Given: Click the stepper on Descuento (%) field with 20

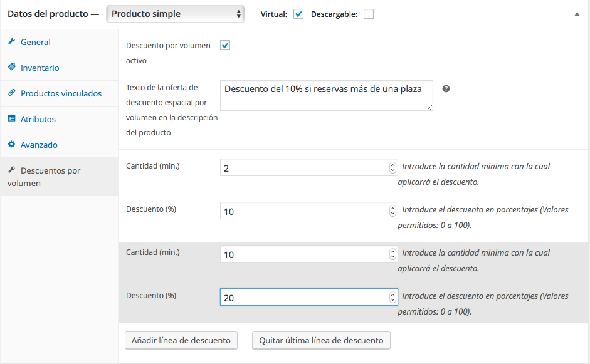Looking at the screenshot, I should point(392,297).
